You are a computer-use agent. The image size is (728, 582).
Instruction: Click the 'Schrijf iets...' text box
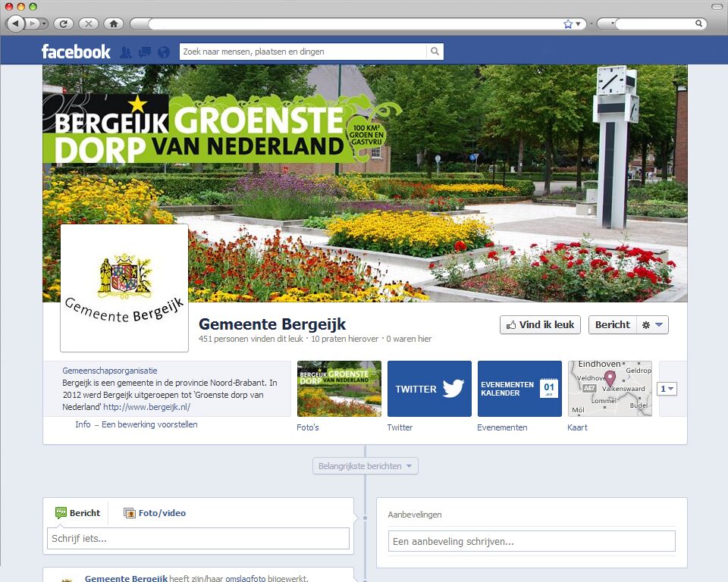pos(198,538)
